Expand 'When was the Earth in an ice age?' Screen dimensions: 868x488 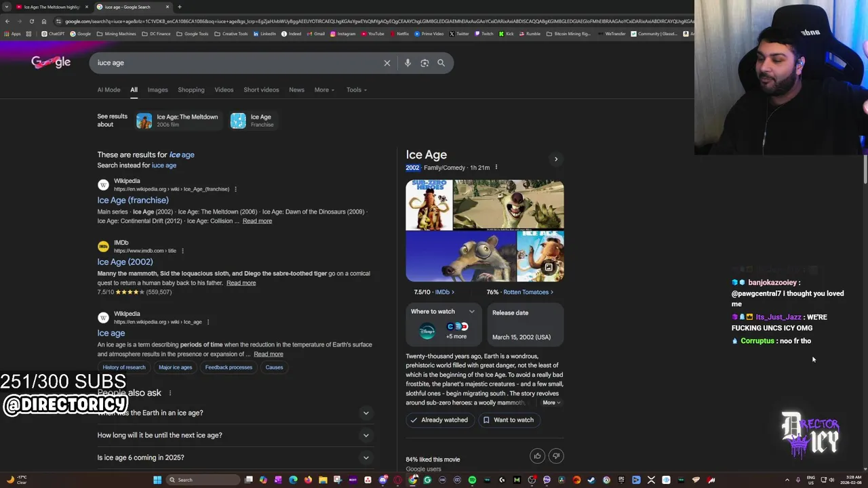tap(235, 413)
